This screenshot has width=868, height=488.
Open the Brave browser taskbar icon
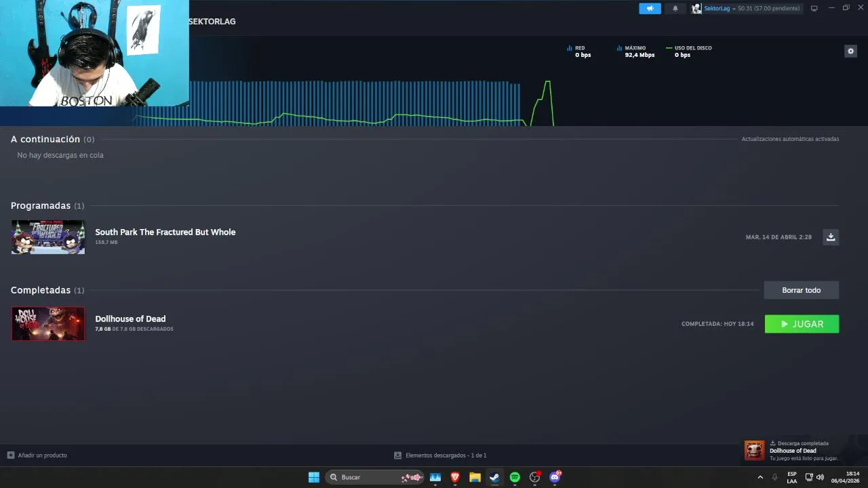(x=455, y=477)
